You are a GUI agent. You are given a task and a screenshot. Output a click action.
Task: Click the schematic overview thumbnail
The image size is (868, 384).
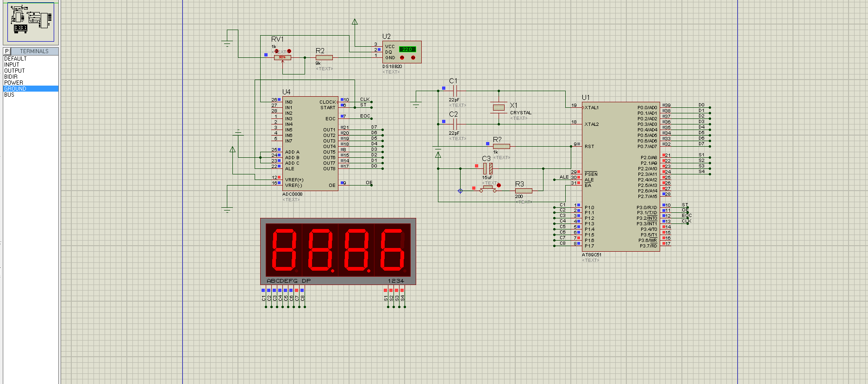pyautogui.click(x=31, y=22)
